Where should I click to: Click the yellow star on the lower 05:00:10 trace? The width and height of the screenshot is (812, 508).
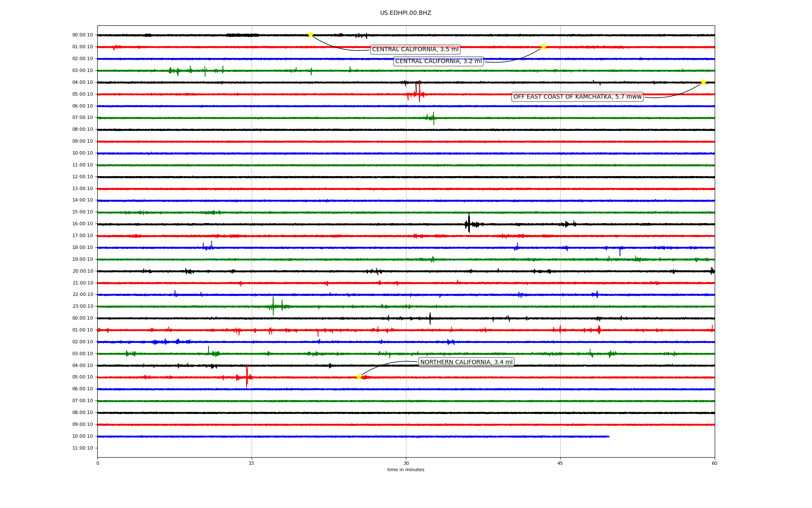(359, 377)
